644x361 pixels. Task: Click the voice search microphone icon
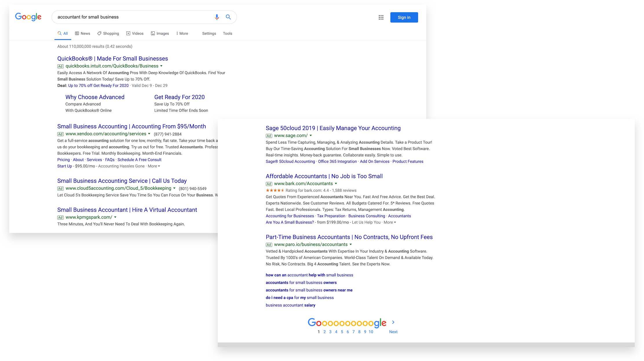click(x=217, y=17)
